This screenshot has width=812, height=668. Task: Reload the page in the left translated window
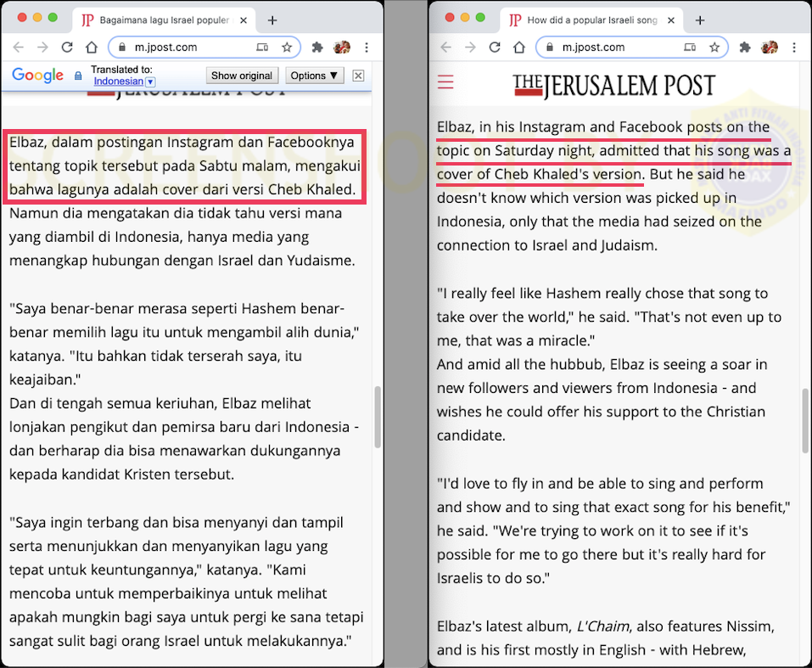point(67,48)
